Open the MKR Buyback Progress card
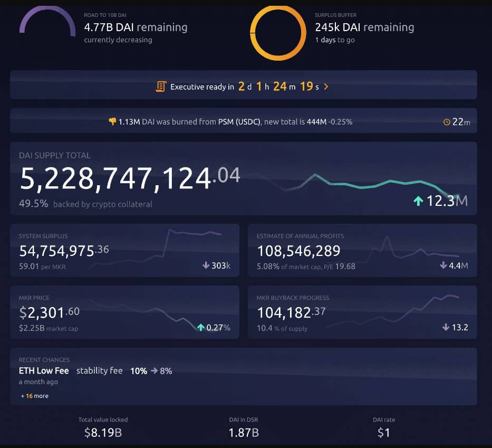 [362, 312]
